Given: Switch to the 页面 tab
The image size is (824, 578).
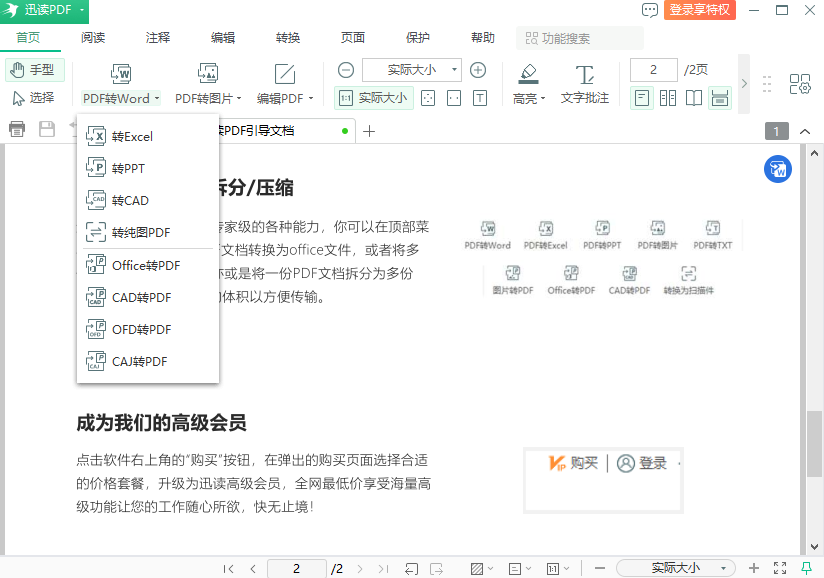Looking at the screenshot, I should 353,38.
